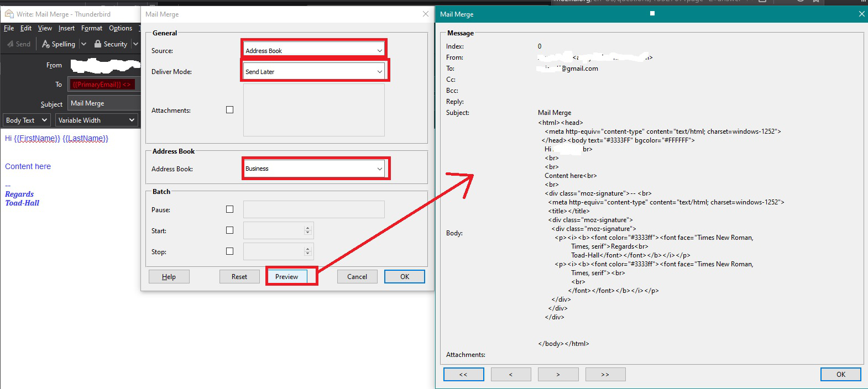The width and height of the screenshot is (868, 389).
Task: Go to next message with > button
Action: 558,375
